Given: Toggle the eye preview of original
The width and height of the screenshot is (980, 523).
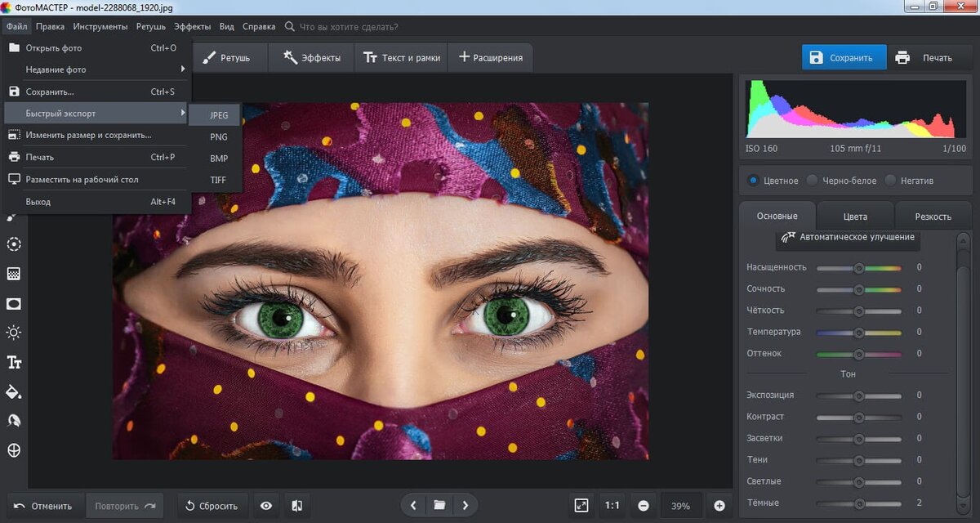Looking at the screenshot, I should [266, 506].
